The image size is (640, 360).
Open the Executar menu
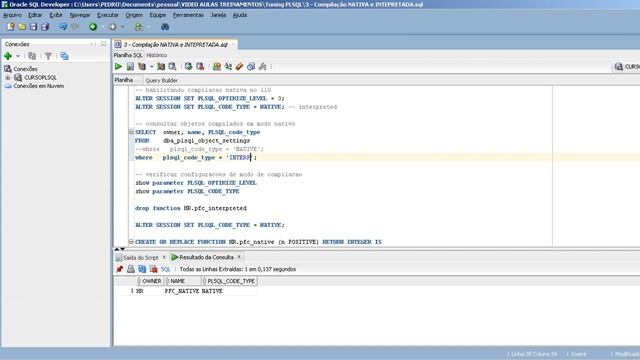click(108, 15)
